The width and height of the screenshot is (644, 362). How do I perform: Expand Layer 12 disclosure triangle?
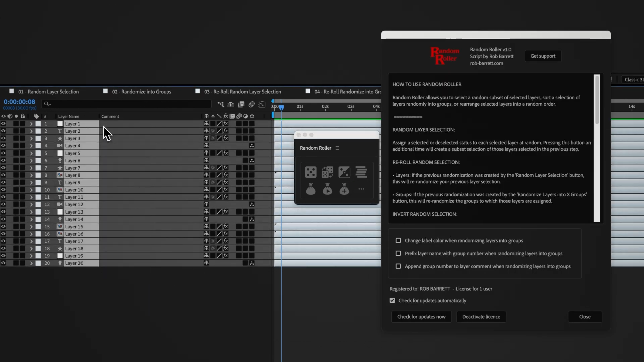31,205
